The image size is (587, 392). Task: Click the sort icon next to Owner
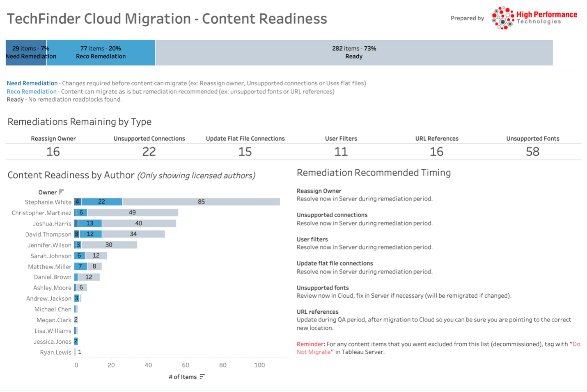pyautogui.click(x=61, y=192)
